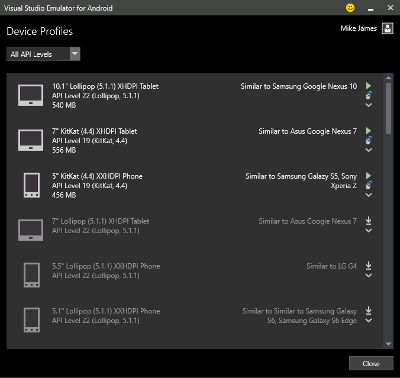Click title "5" KitKat (4.4) XXHDPI Phone"
The height and width of the screenshot is (378, 400).
tap(97, 176)
